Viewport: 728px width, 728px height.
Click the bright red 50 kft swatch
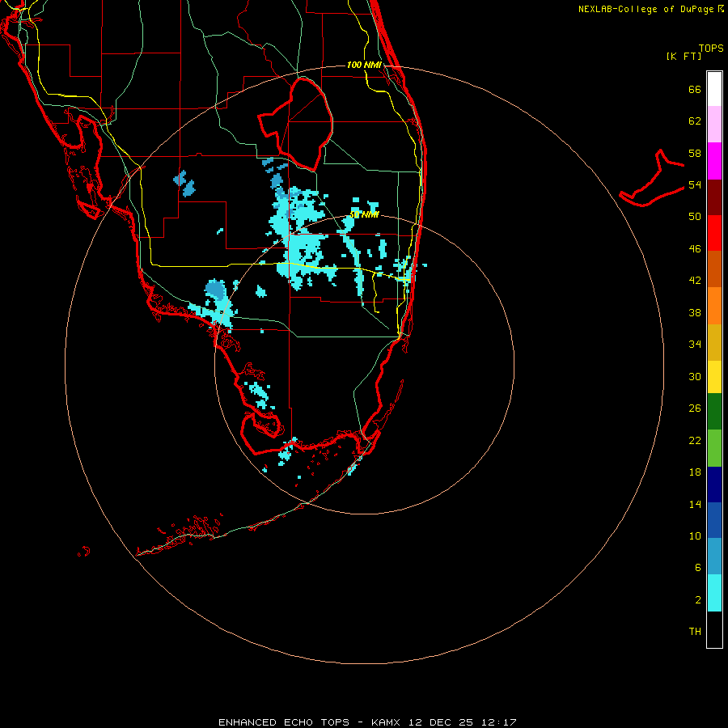point(714,233)
